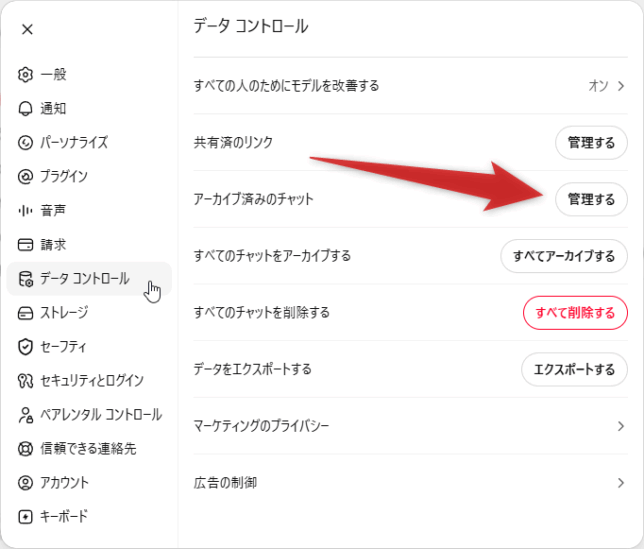Expand the マーケティングのプライバシー chevron
Viewport: 644px width, 549px height.
[621, 426]
